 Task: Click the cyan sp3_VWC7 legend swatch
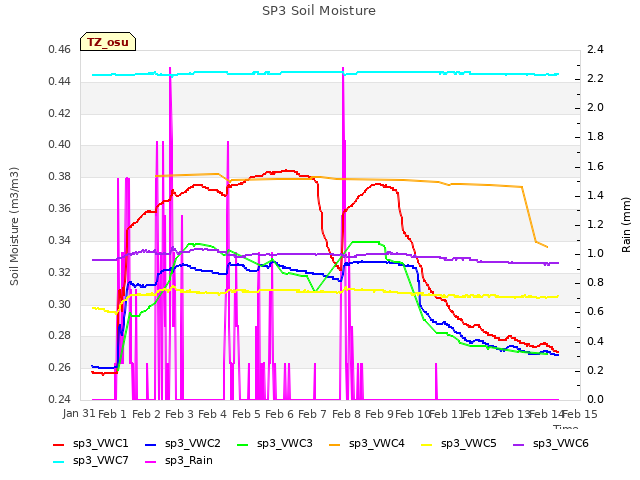pyautogui.click(x=59, y=462)
